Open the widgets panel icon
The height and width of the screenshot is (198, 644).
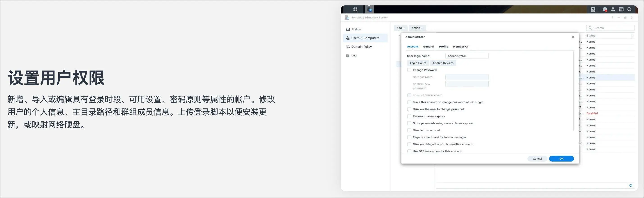(621, 9)
